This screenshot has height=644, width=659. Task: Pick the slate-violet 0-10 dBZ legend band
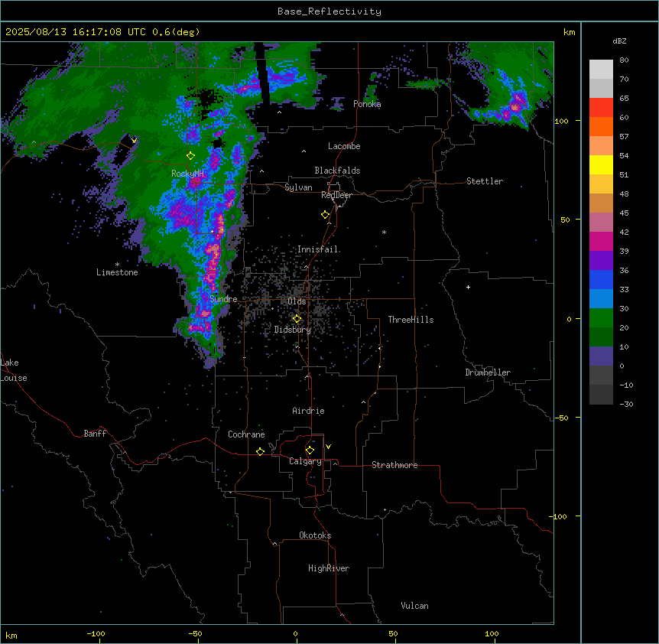click(x=601, y=356)
